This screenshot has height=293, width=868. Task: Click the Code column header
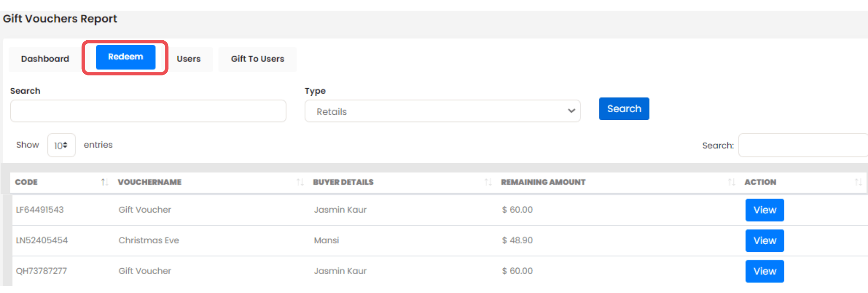point(26,182)
